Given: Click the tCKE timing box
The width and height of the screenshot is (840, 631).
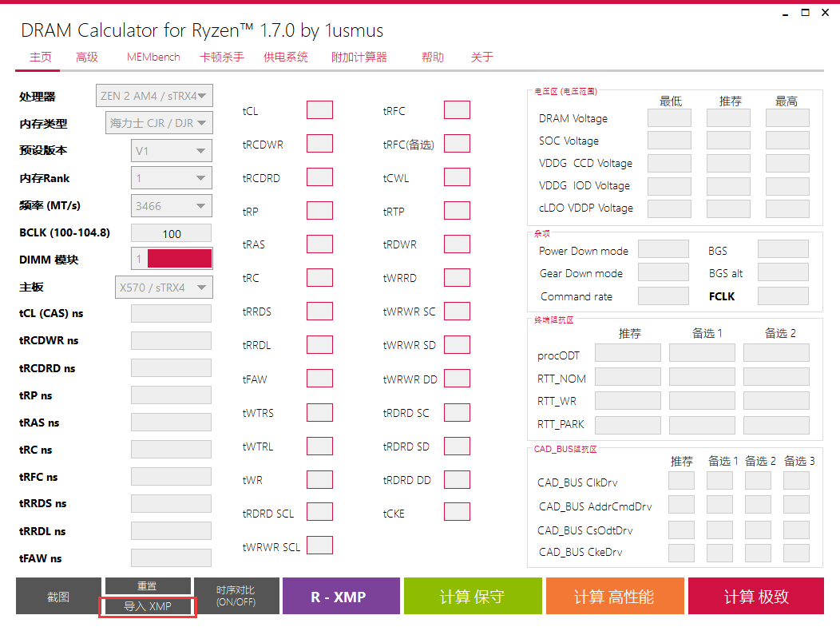Looking at the screenshot, I should [457, 512].
